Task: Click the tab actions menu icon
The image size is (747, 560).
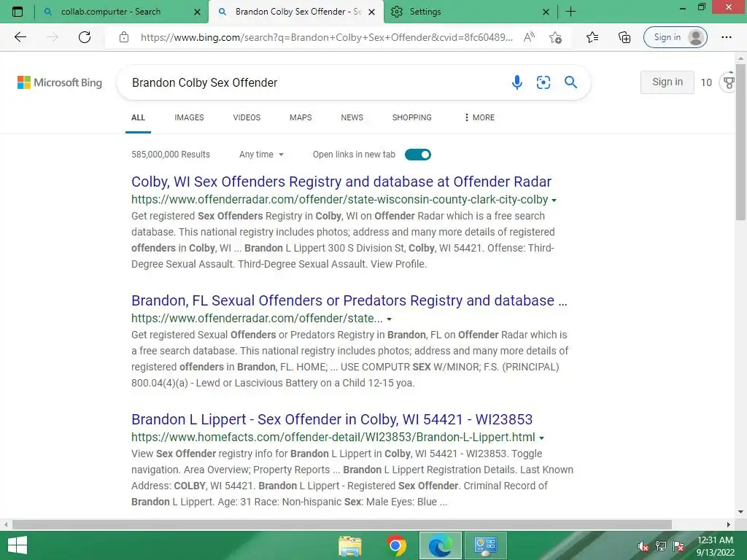Action: click(18, 12)
